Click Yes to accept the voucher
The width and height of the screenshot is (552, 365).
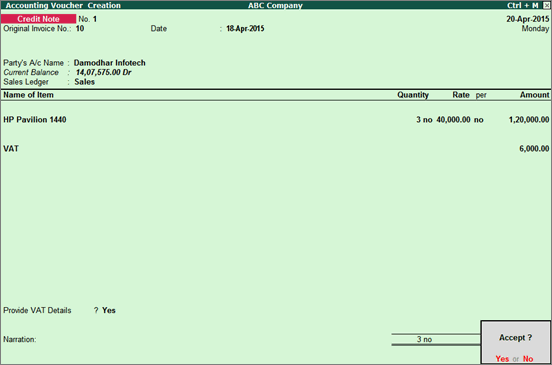tap(502, 359)
